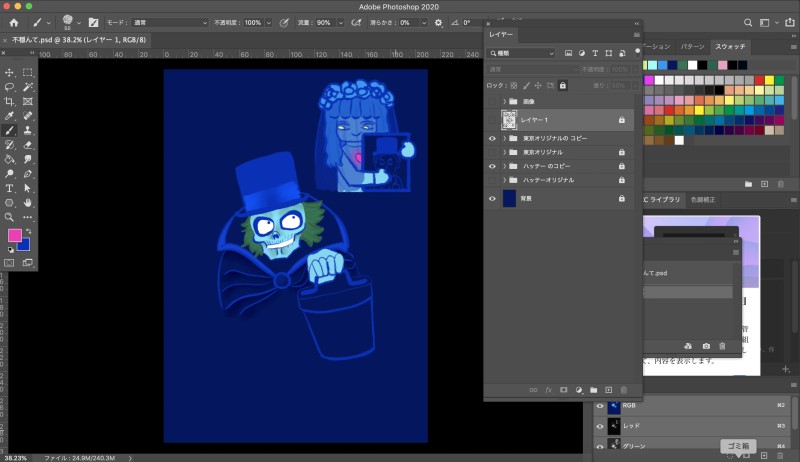
Task: Click the Home icon in options bar
Action: (13, 22)
